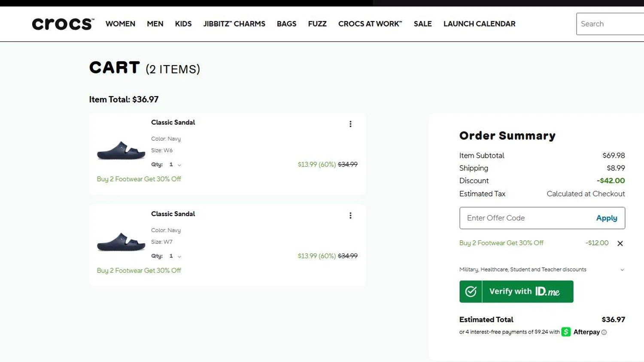The image size is (644, 362).
Task: Open the Launch Calendar page
Action: click(x=480, y=24)
